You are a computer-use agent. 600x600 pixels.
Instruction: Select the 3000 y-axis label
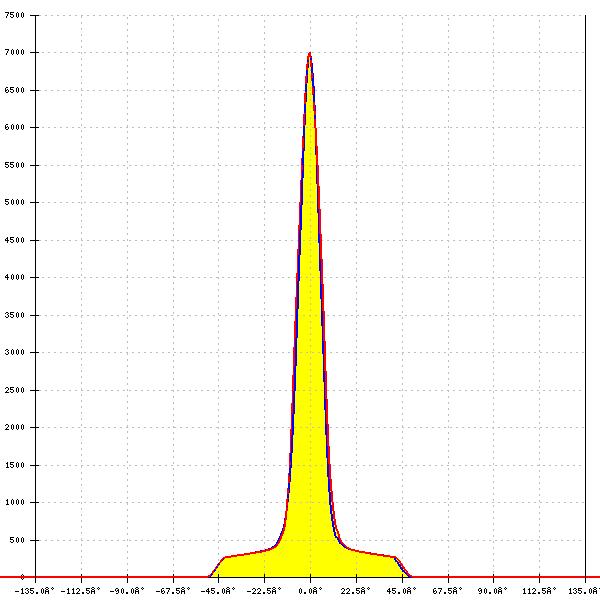coord(15,352)
